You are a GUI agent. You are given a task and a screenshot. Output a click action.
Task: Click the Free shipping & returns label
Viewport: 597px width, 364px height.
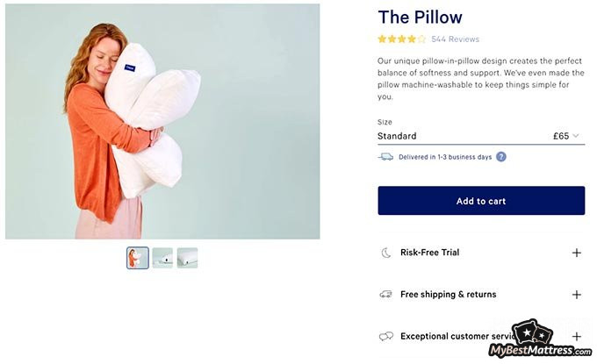pos(448,295)
